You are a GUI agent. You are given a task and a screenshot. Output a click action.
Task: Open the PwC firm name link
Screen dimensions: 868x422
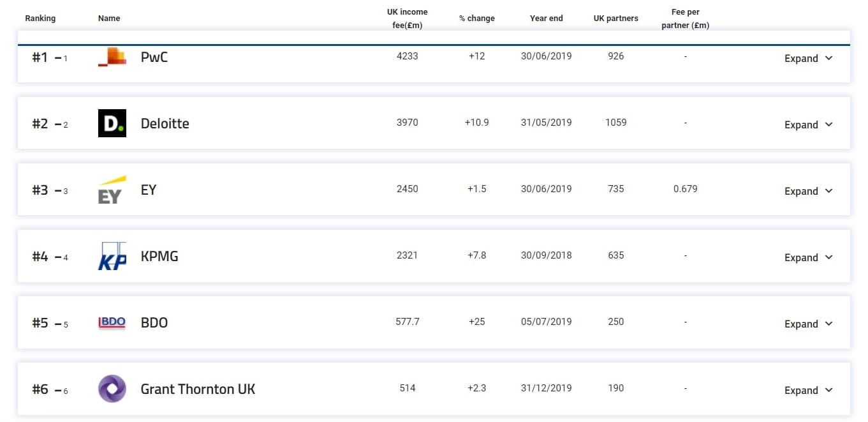pos(154,57)
